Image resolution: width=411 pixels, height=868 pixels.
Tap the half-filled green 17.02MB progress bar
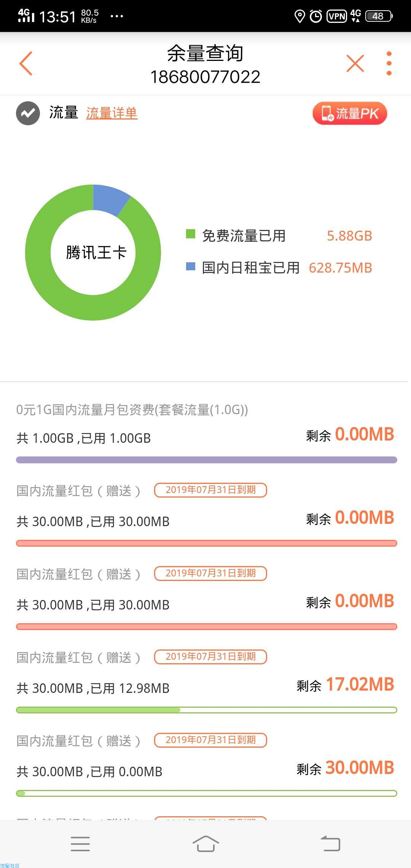tap(207, 710)
